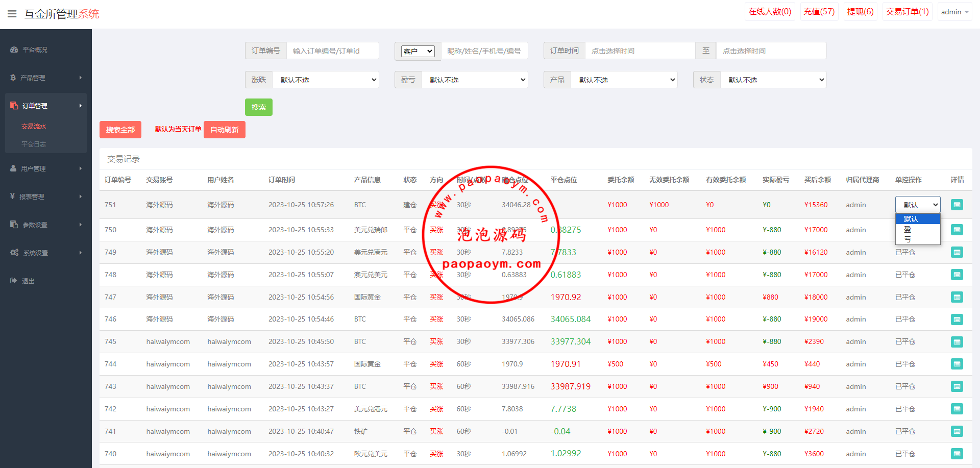
Task: Open details icon for order 749
Action: [957, 252]
